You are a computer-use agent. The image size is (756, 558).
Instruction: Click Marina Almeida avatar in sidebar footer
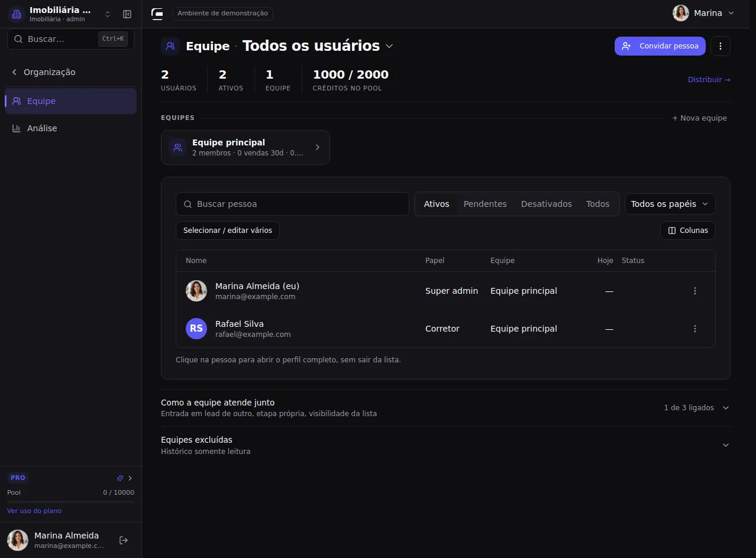coord(18,540)
